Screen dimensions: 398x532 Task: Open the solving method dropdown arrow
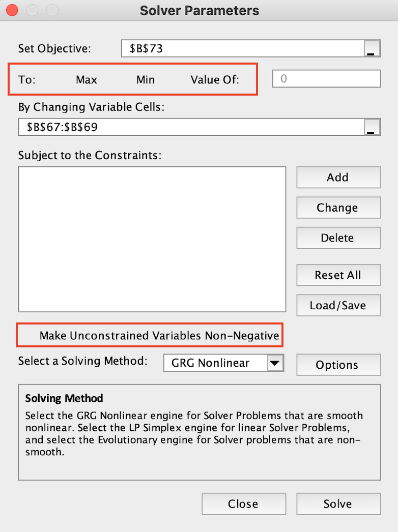(275, 363)
